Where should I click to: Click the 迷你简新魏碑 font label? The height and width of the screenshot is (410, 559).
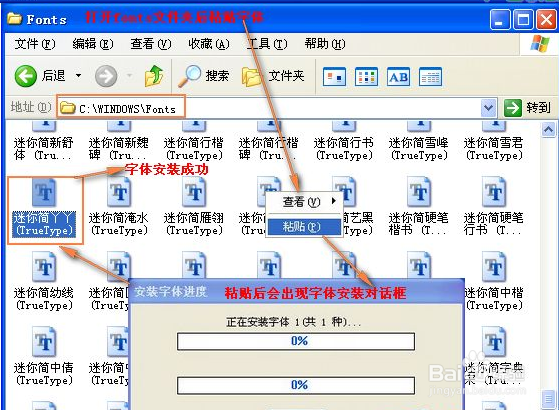click(118, 149)
